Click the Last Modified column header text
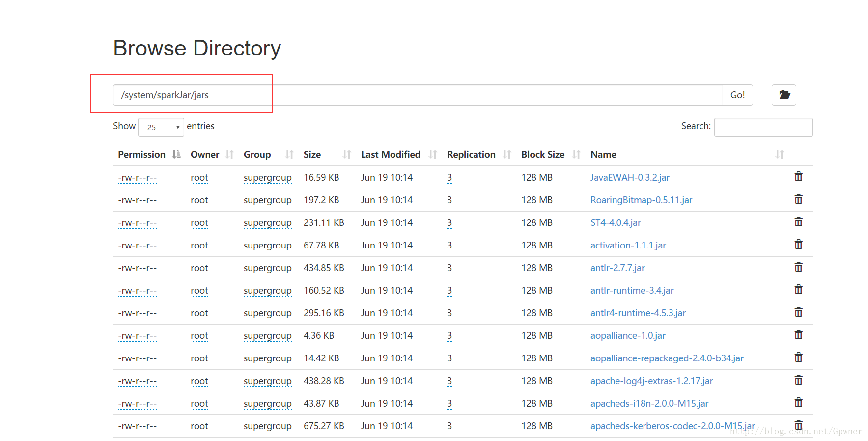 pos(391,154)
